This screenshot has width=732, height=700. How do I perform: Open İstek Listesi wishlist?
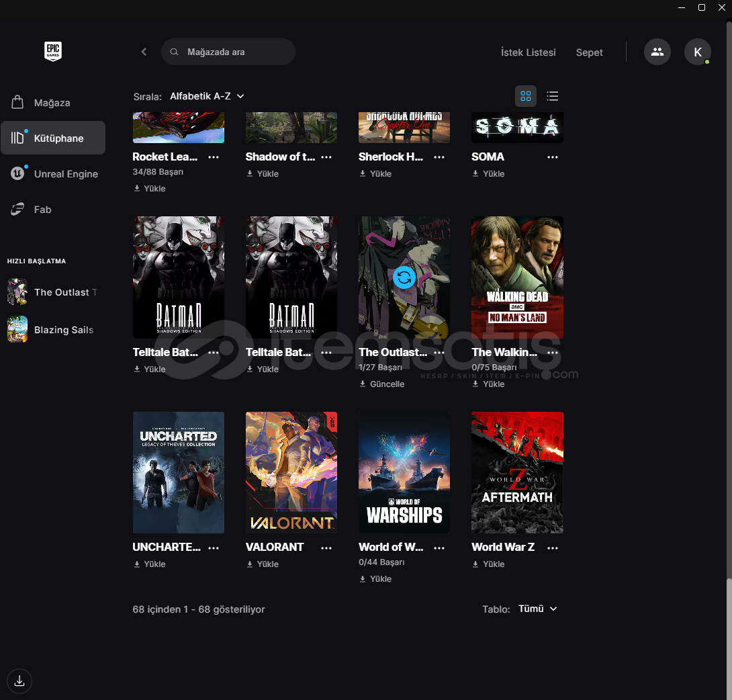coord(528,52)
